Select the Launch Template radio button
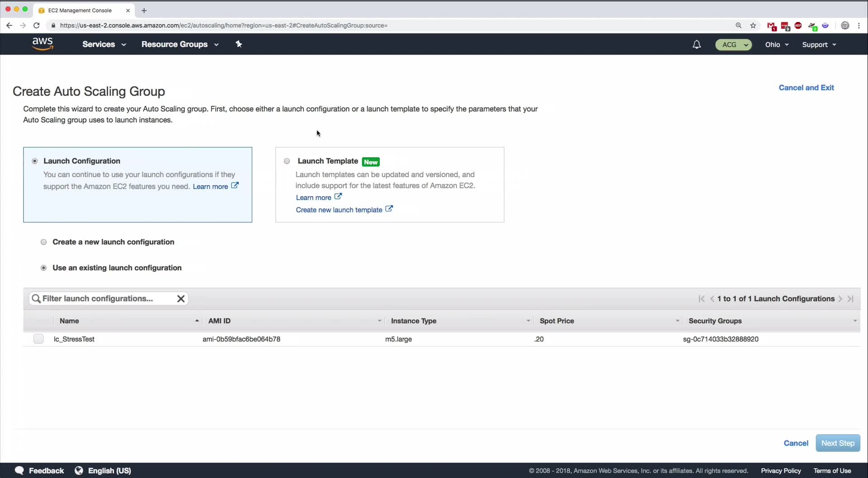The width and height of the screenshot is (868, 478). pos(287,161)
